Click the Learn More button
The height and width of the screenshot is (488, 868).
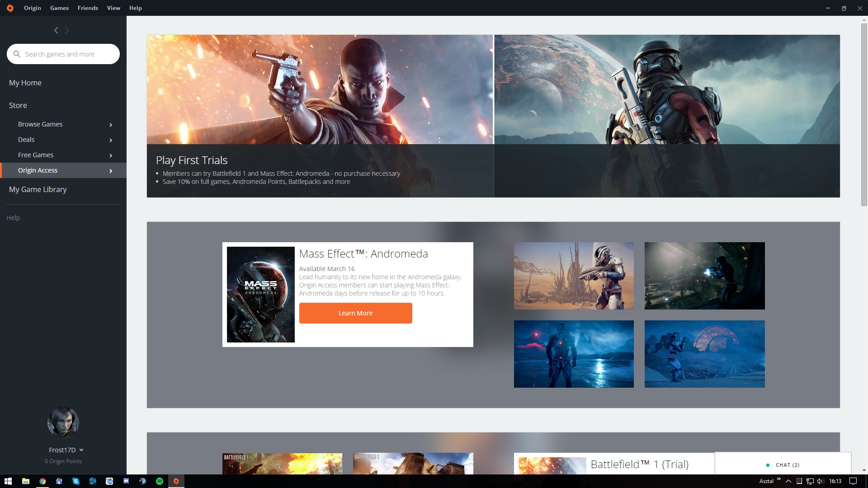pos(355,313)
